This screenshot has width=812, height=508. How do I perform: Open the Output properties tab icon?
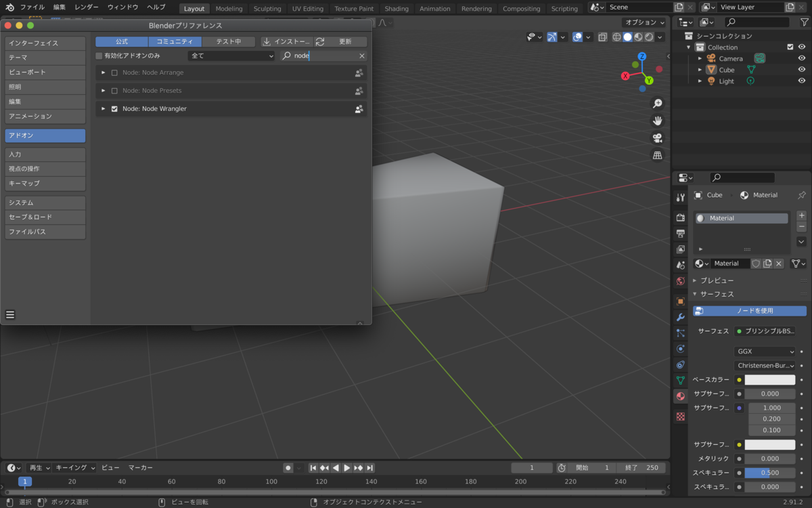pos(681,234)
